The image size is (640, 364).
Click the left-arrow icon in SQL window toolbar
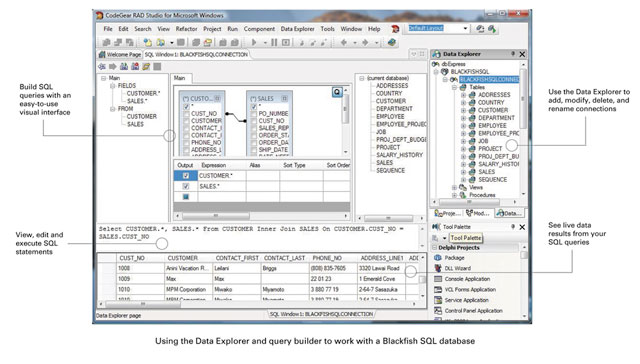pyautogui.click(x=102, y=66)
